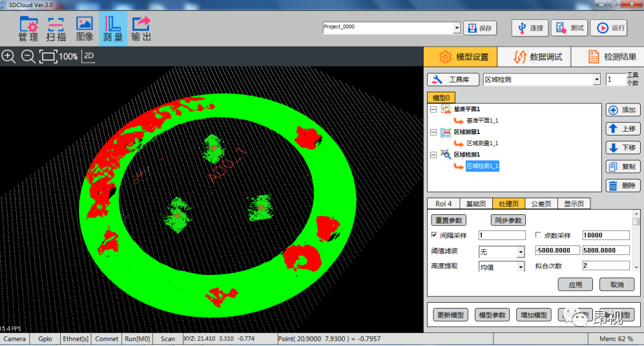
Task: Click the 基准平面1 node icon
Action: [x=446, y=109]
